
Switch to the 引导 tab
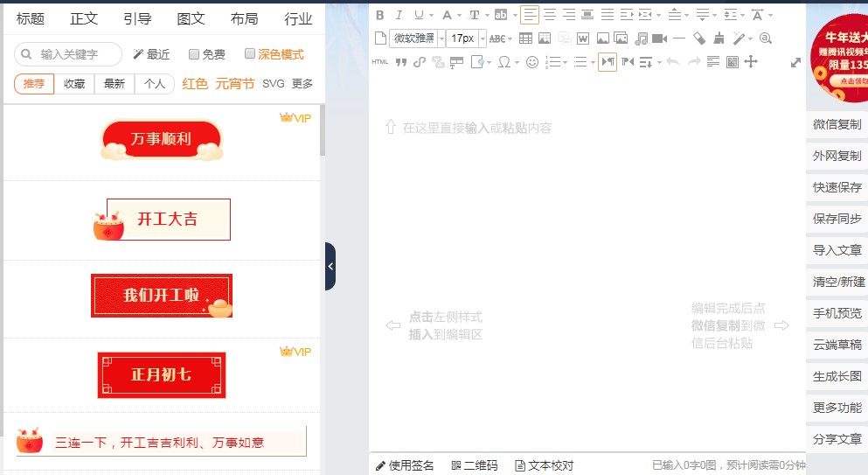[137, 19]
